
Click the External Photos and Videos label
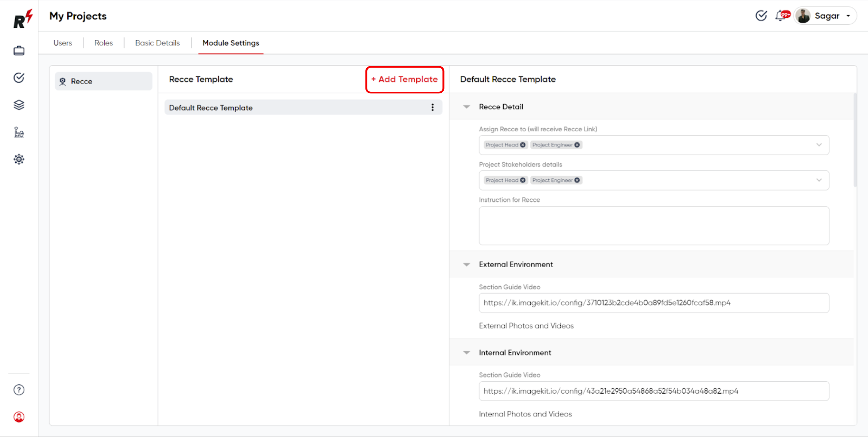click(x=526, y=326)
